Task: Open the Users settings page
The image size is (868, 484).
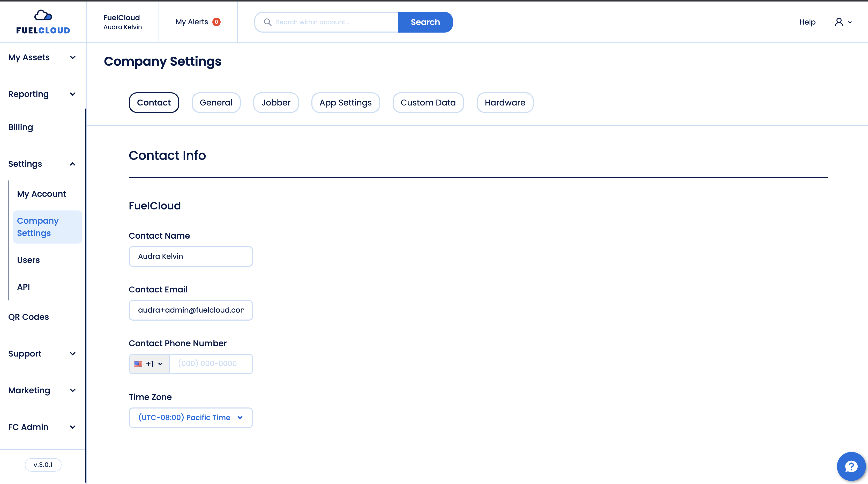Action: [x=28, y=260]
